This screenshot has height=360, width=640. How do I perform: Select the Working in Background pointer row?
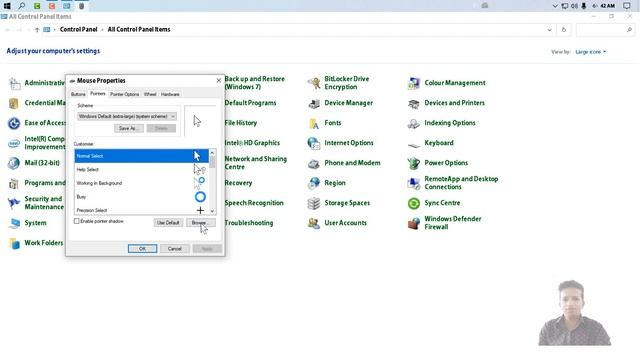[x=141, y=183]
